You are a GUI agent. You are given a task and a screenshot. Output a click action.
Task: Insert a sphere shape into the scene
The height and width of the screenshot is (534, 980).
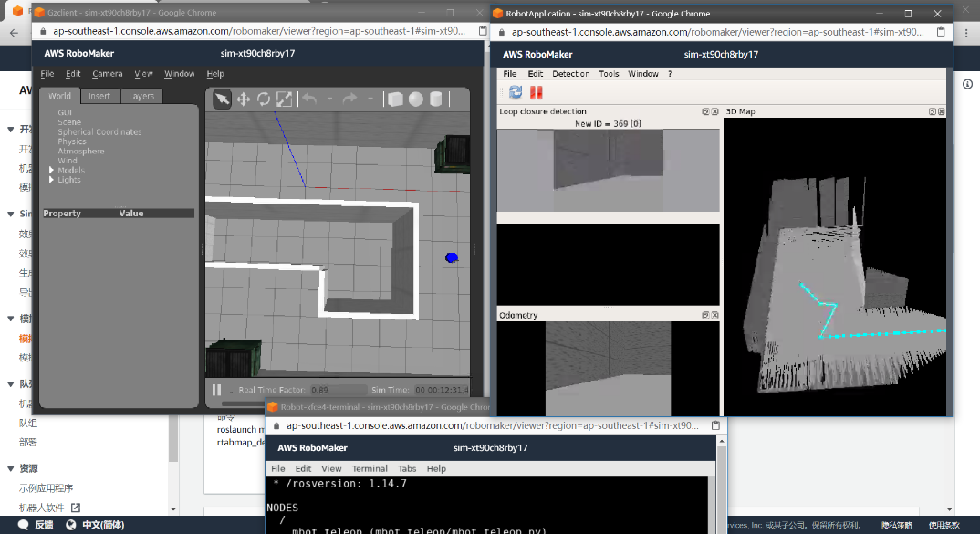coord(416,99)
